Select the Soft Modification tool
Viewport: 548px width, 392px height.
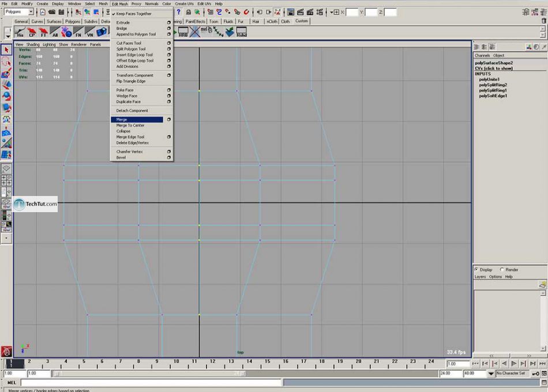click(6, 131)
